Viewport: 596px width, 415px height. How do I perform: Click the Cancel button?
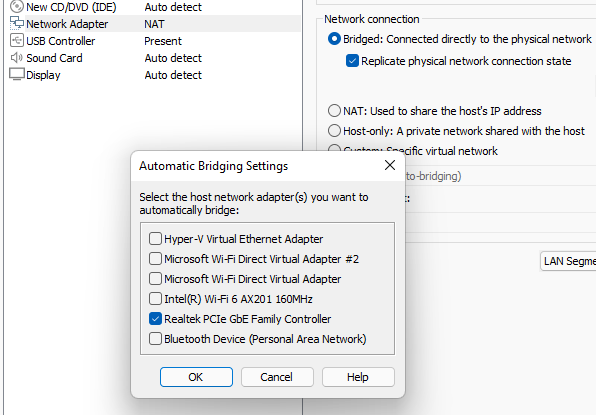(277, 377)
